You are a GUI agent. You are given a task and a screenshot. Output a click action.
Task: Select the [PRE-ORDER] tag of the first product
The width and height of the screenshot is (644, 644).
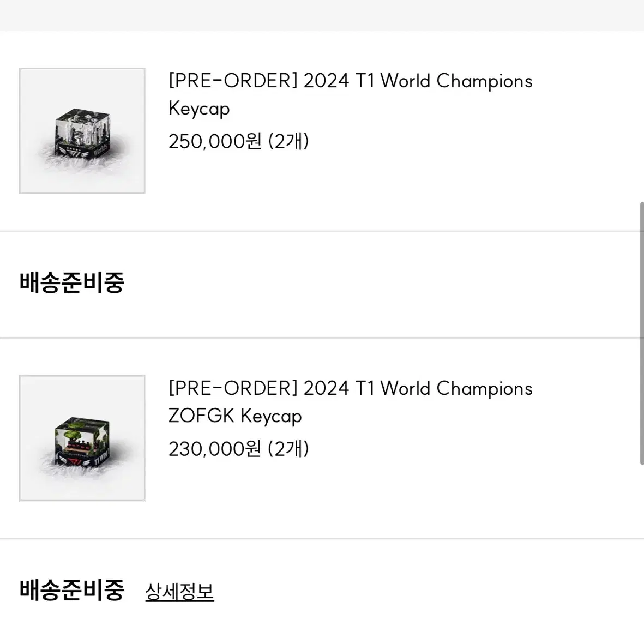pos(233,81)
